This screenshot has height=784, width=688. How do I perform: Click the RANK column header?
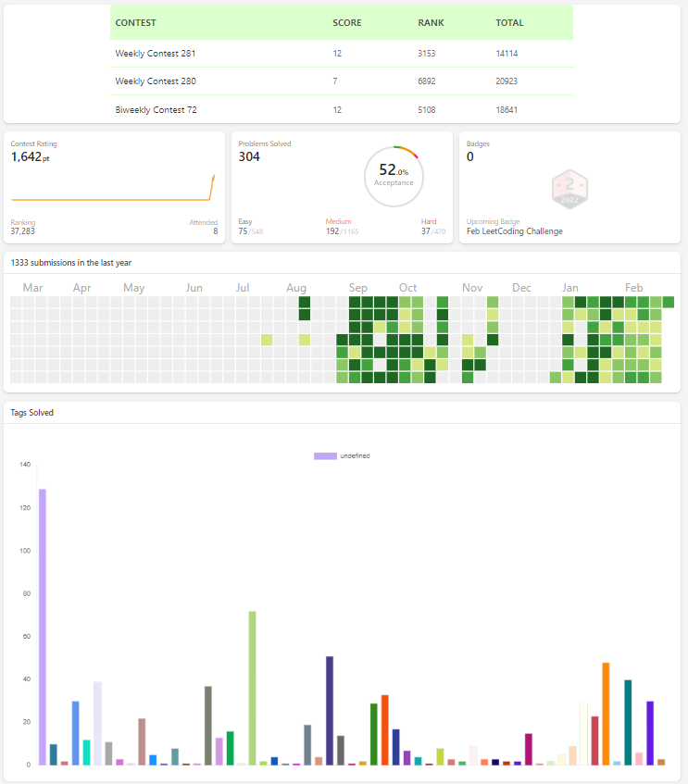pos(431,22)
